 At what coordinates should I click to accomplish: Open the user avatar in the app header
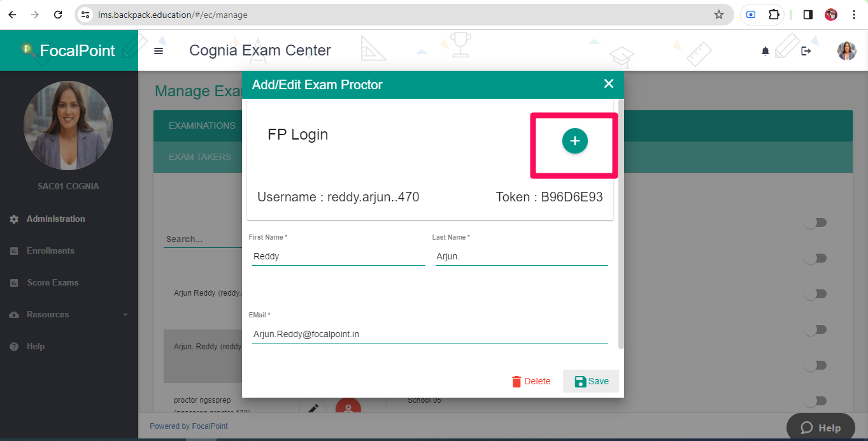tap(847, 51)
